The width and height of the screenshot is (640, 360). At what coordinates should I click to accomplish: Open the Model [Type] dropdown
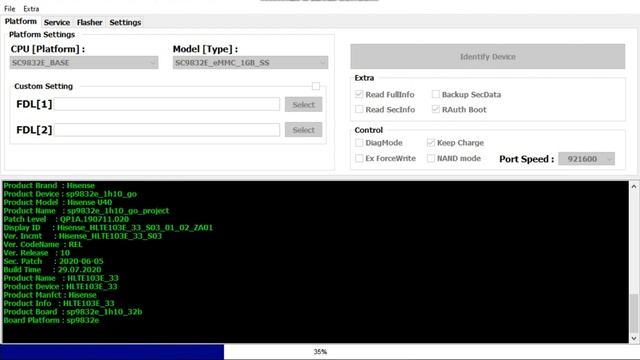(x=250, y=62)
